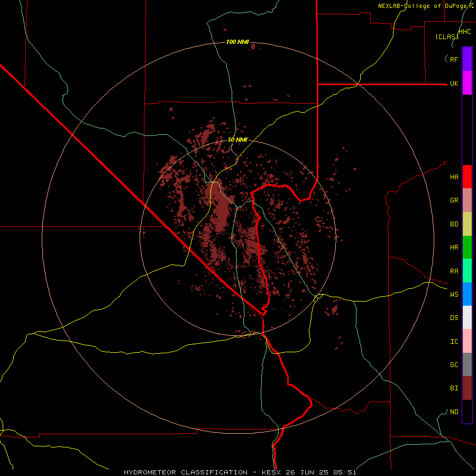
Task: Click the black ND legend swatch
Action: tap(467, 411)
